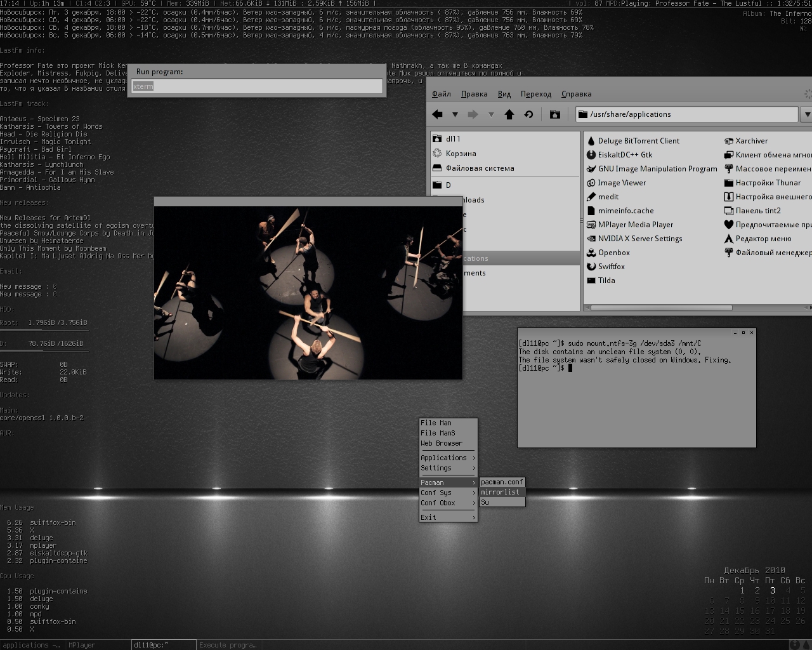Viewport: 812px width, 650px height.
Task: Click the MPlayer video frame
Action: point(308,293)
